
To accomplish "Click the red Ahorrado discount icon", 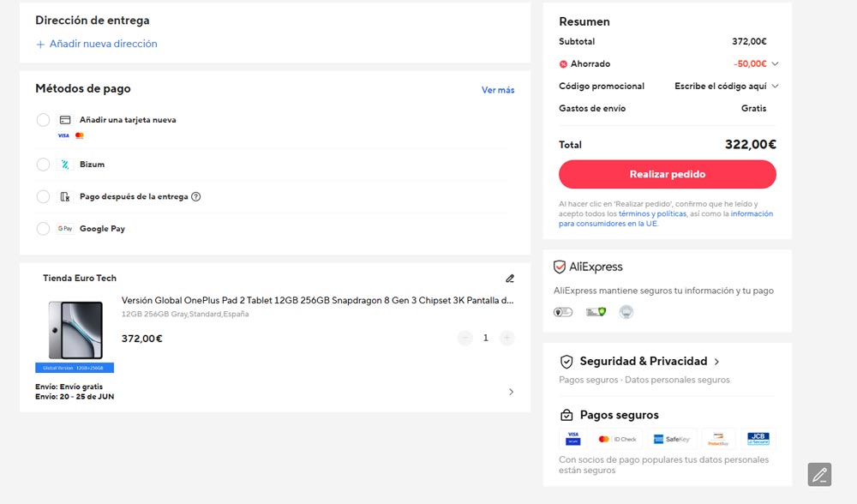I will (563, 64).
